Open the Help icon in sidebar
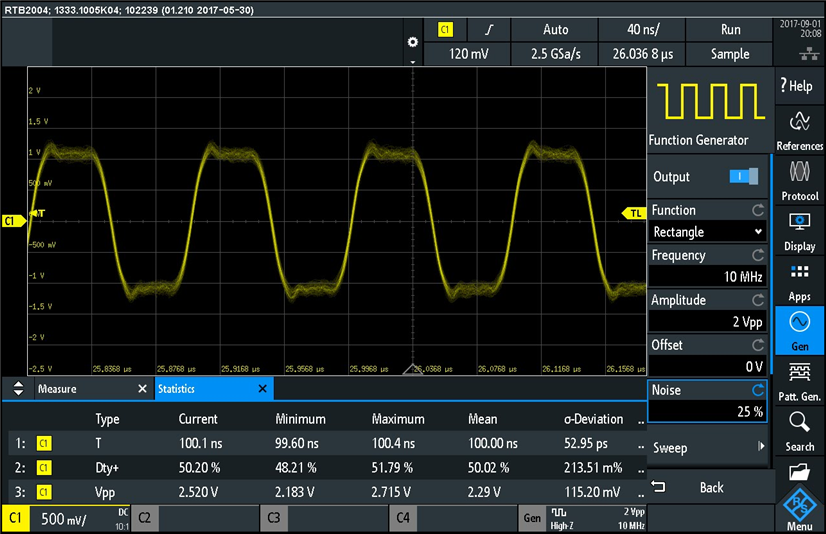The height and width of the screenshot is (534, 826). tap(799, 86)
